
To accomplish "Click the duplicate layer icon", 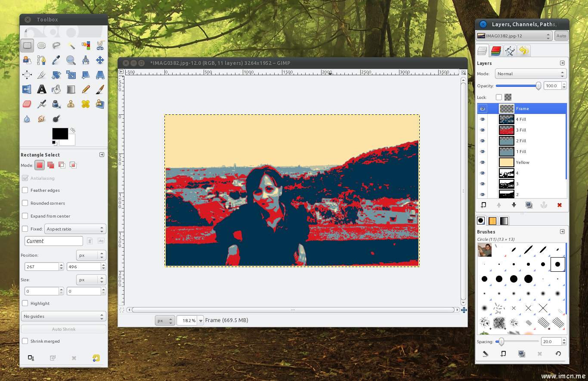I will (x=529, y=205).
